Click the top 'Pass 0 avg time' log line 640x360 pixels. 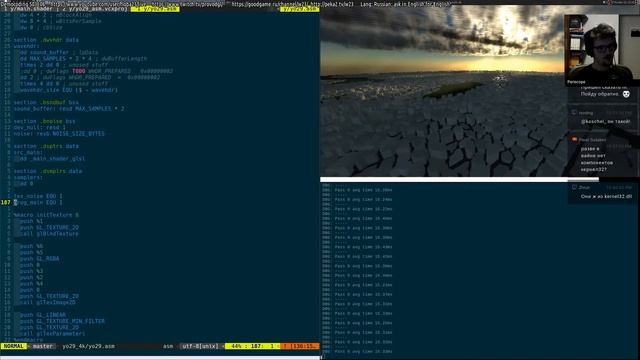coord(363,190)
